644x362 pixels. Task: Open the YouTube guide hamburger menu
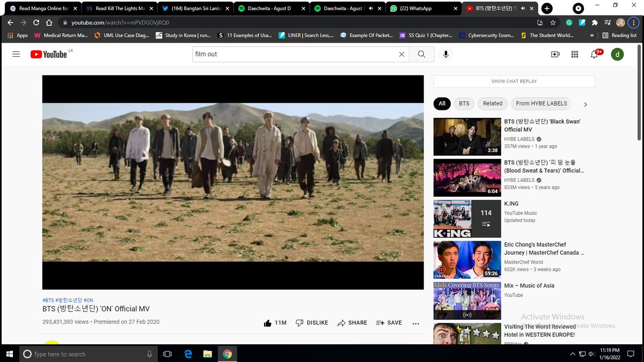click(x=16, y=54)
